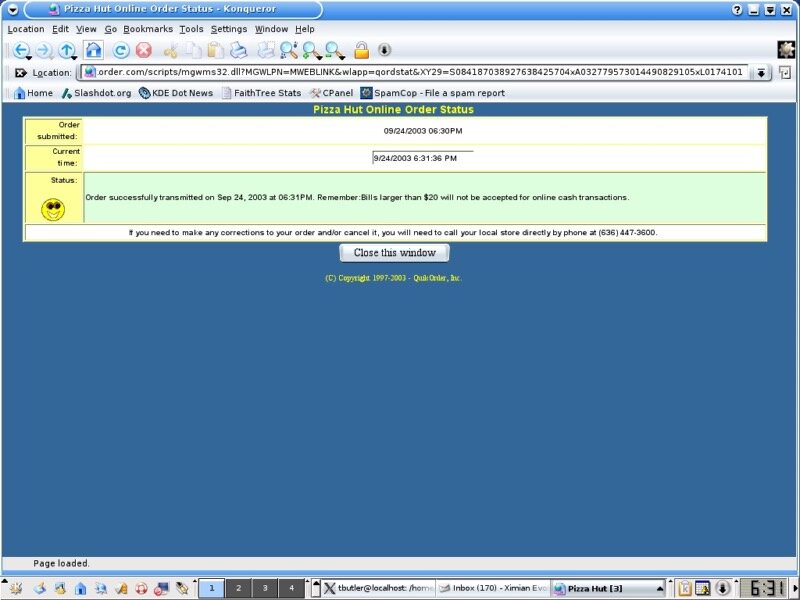
Task: Click the Close this window button
Action: 394,253
